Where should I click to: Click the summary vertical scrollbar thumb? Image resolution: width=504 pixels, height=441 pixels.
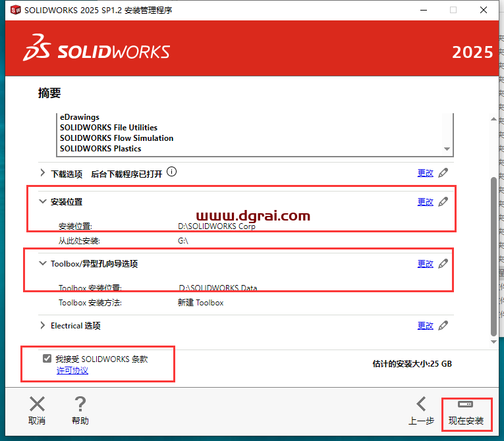(493, 256)
